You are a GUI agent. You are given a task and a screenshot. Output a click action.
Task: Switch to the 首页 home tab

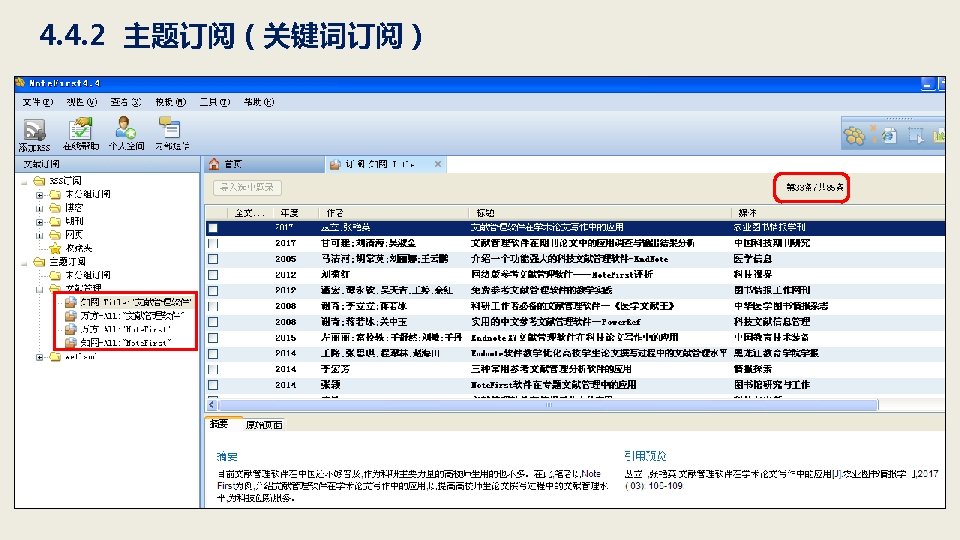click(263, 164)
